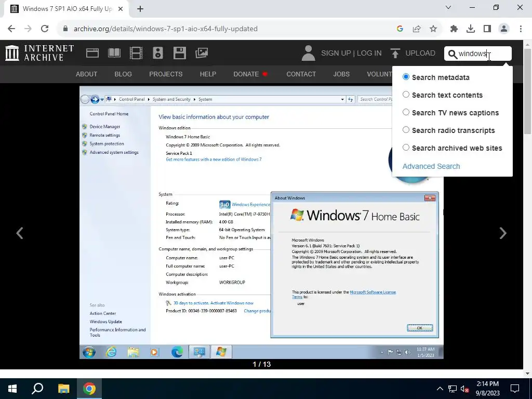The image size is (532, 399).
Task: Click the muted volume icon in the system tray
Action: [x=464, y=389]
